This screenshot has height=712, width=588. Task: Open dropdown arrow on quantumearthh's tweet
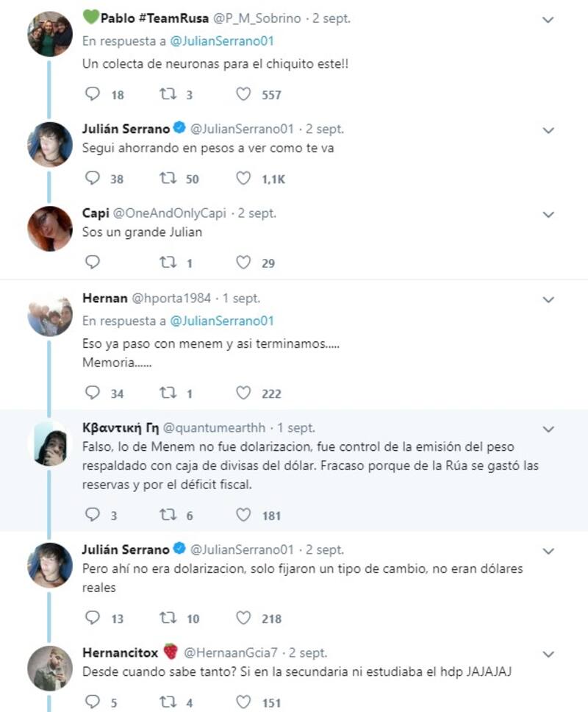548,428
